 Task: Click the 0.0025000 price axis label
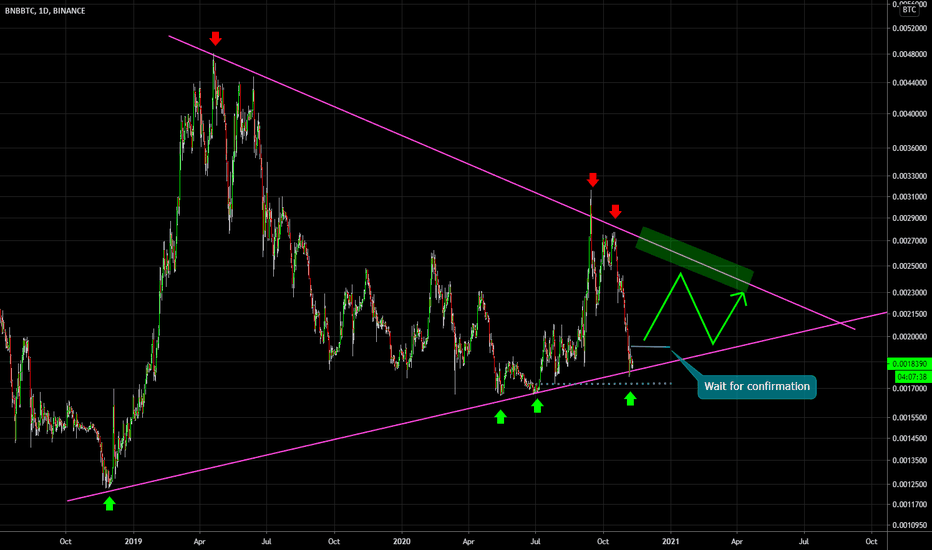point(909,266)
